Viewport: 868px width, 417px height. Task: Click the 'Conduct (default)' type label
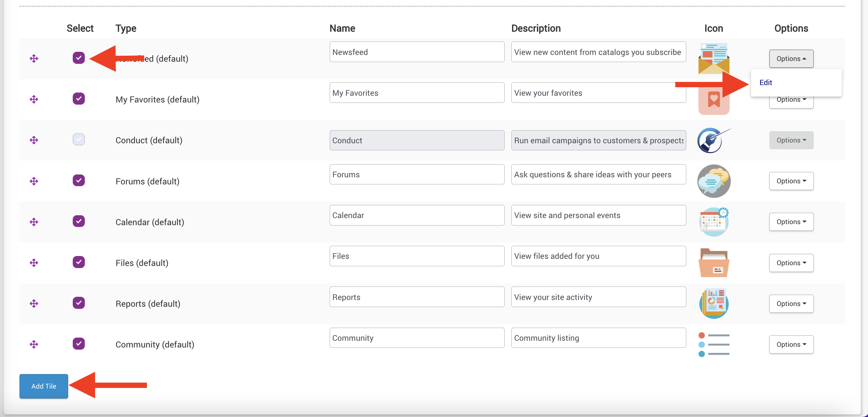(149, 140)
